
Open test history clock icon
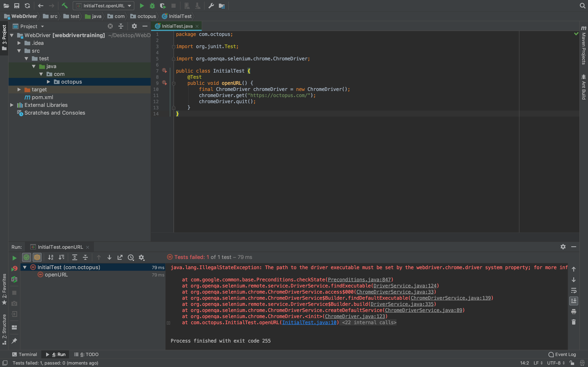click(131, 257)
